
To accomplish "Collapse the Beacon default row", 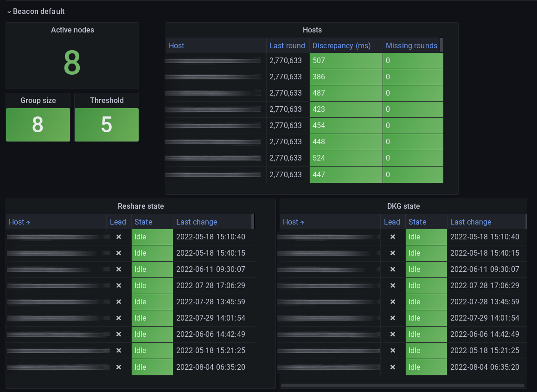I will click(x=9, y=12).
